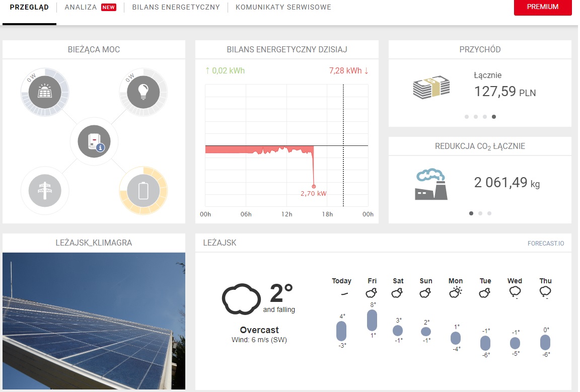Click the money stack income icon
This screenshot has width=580, height=392.
coord(431,87)
